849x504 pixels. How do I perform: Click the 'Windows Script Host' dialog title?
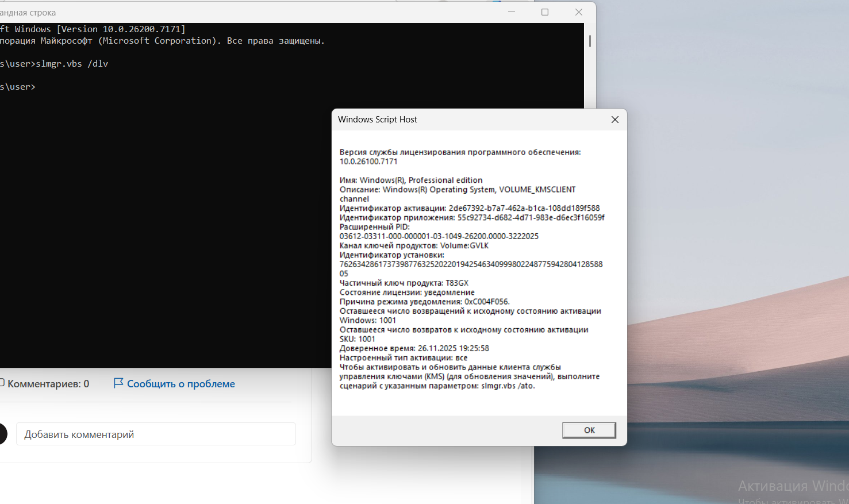(x=378, y=120)
